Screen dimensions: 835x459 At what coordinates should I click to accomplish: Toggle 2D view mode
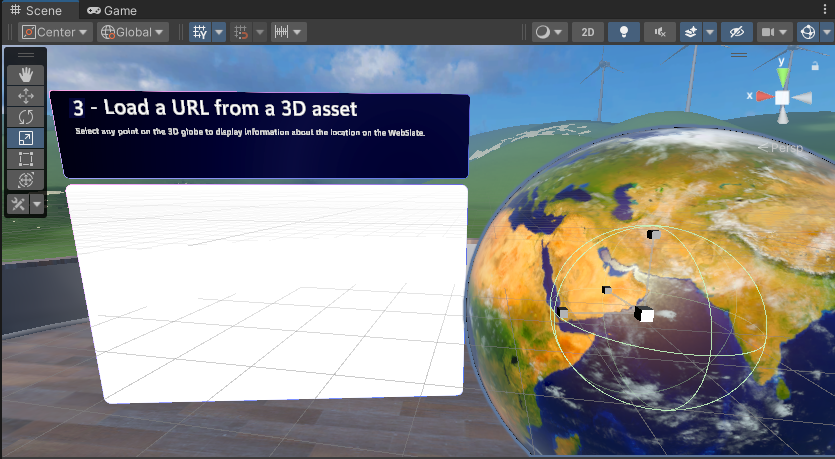tap(587, 32)
